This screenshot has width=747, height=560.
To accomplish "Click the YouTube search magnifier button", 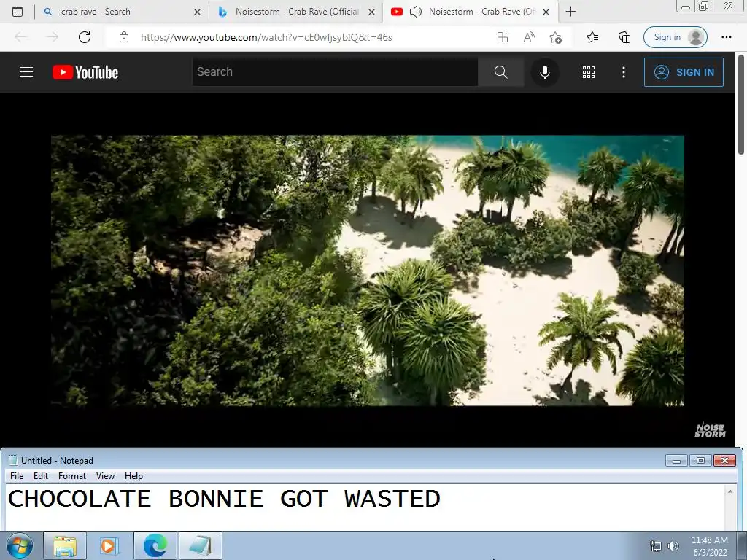I will [500, 72].
